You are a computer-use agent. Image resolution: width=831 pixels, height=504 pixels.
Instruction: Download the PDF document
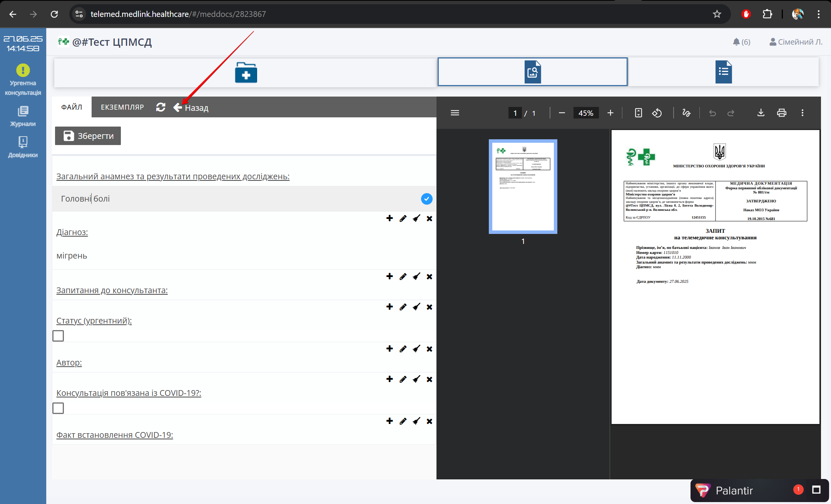click(761, 113)
